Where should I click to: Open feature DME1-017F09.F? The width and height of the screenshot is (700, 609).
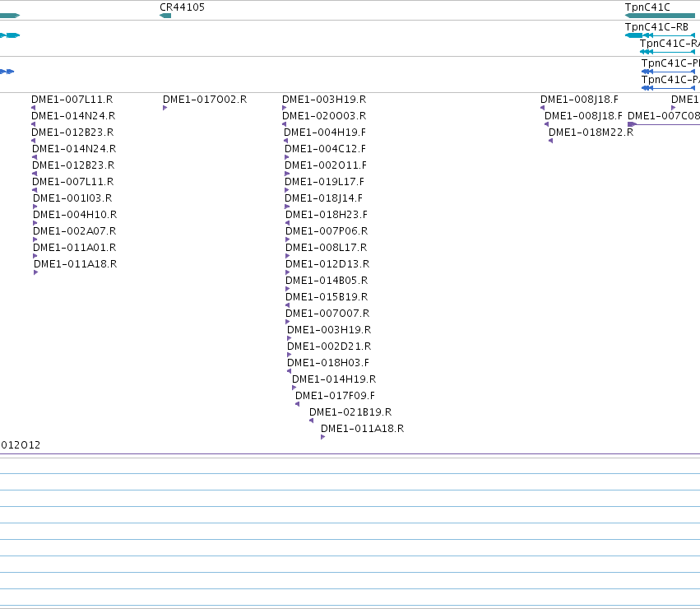pos(336,395)
